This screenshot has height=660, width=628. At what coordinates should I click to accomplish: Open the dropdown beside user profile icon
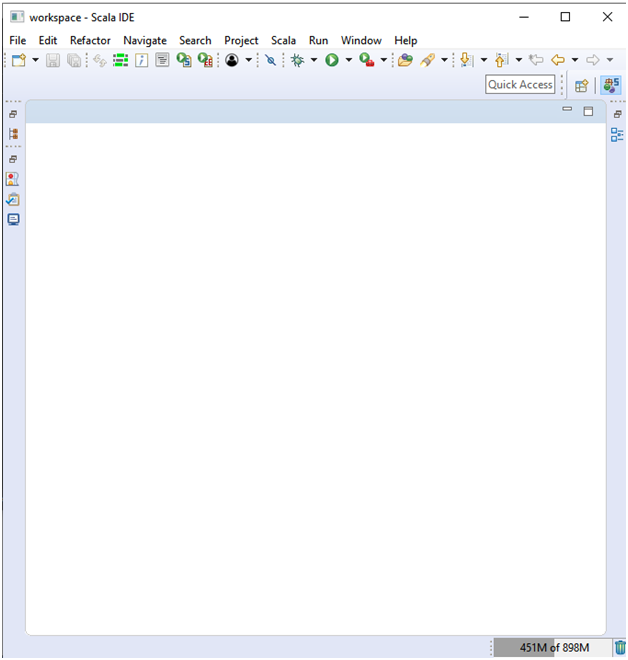pos(249,60)
